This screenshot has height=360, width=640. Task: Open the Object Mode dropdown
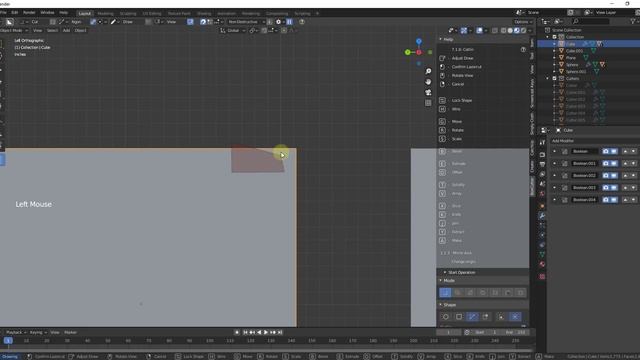(14, 30)
